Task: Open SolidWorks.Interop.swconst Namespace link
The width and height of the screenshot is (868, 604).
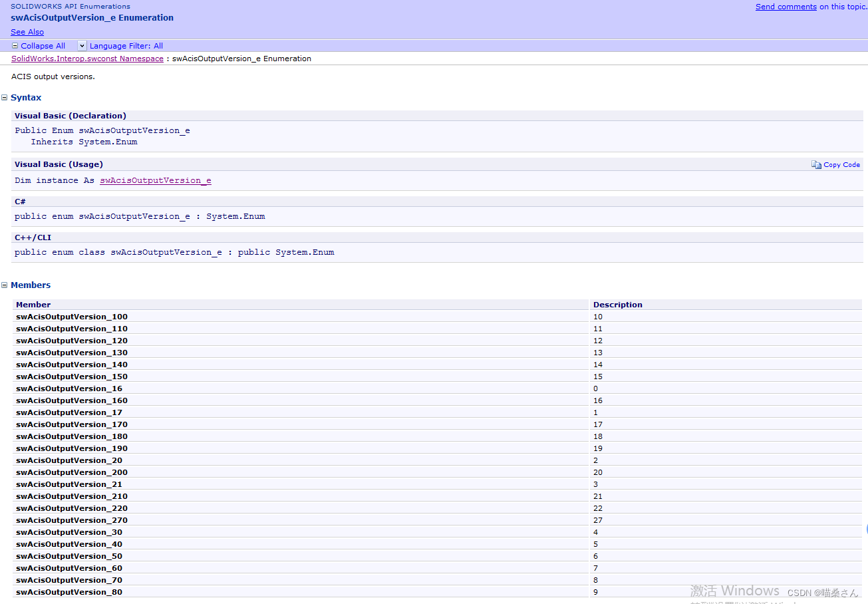Action: (87, 59)
